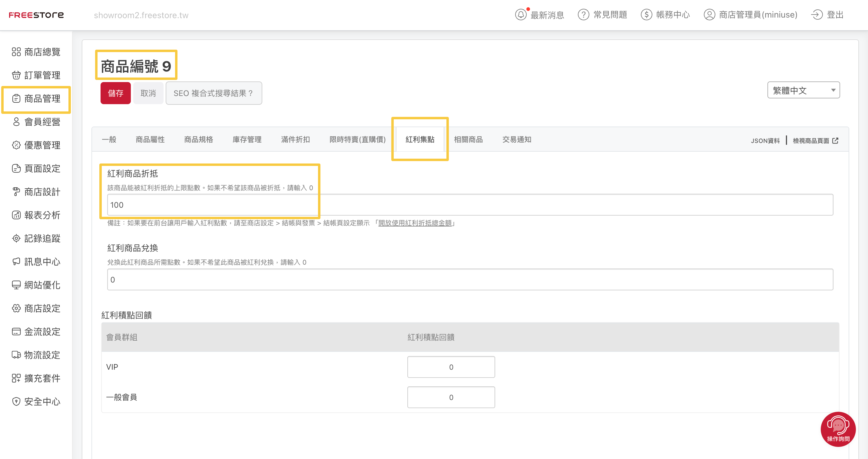Click the logout arrow icon
This screenshot has height=459, width=868.
click(x=817, y=15)
